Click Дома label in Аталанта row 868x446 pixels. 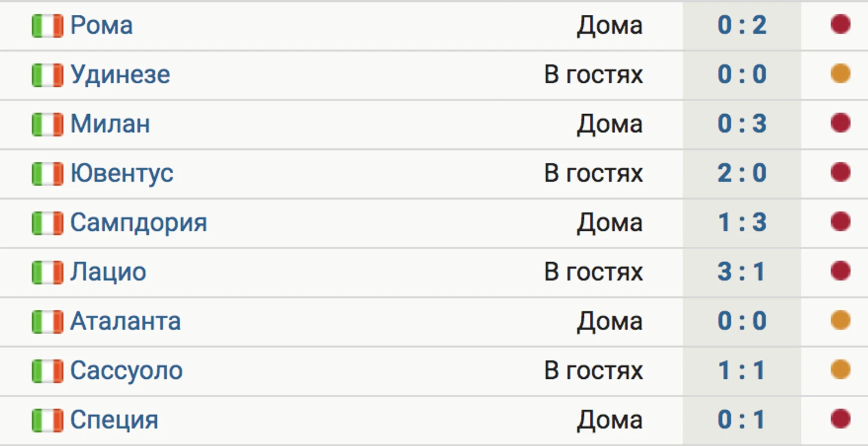(x=609, y=322)
